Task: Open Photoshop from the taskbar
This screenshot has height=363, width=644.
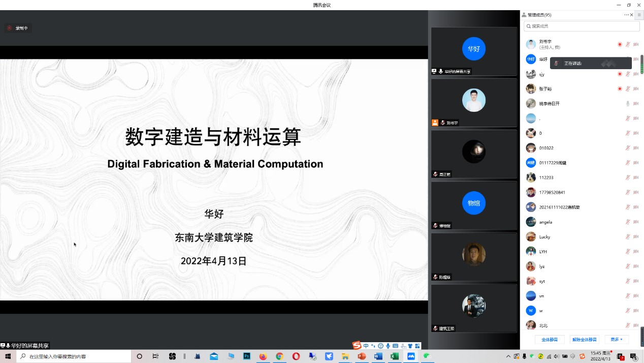Action: 247,356
